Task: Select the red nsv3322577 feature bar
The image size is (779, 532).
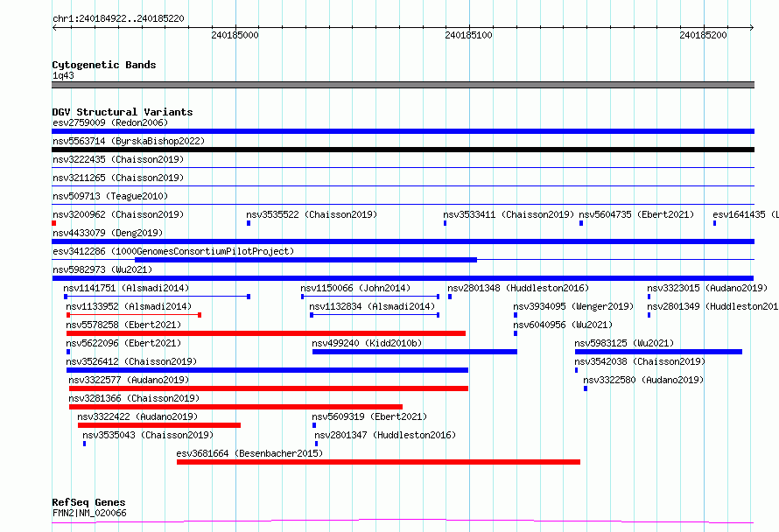Action: [269, 388]
